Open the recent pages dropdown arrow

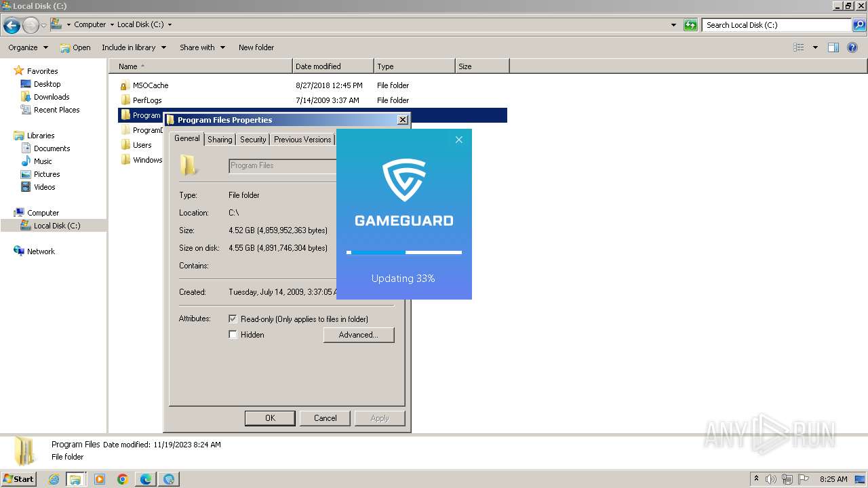(x=44, y=26)
